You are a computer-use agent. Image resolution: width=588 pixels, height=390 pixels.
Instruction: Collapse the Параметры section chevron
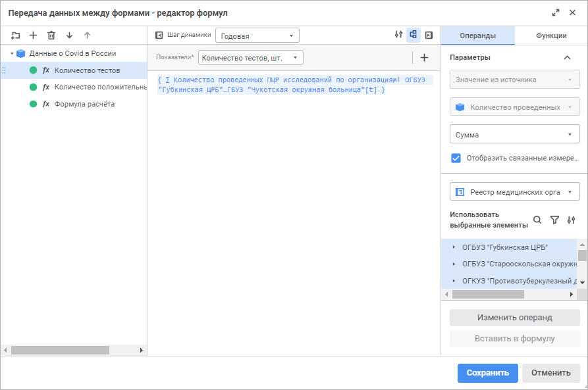[567, 57]
